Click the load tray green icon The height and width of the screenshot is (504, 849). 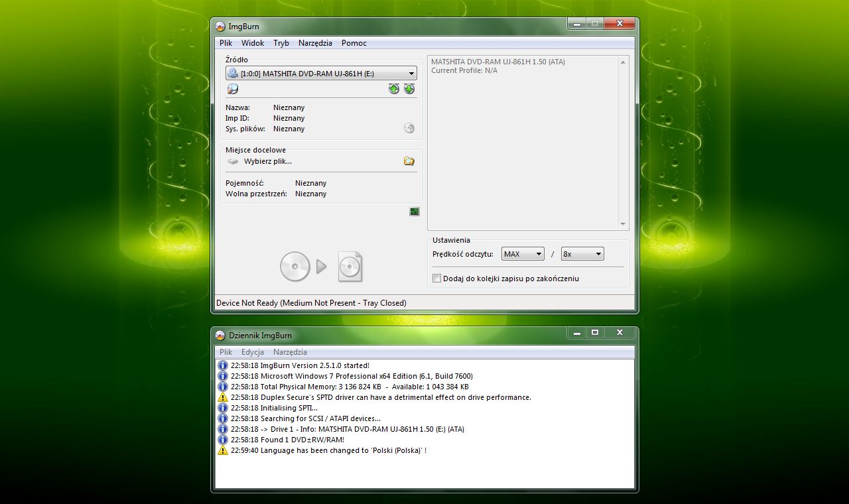pos(409,89)
